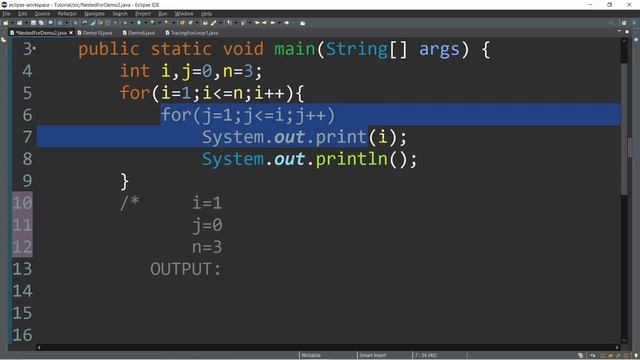Open the New Java Class dropdown arrow
Image resolution: width=640 pixels, height=360 pixels.
point(197,23)
